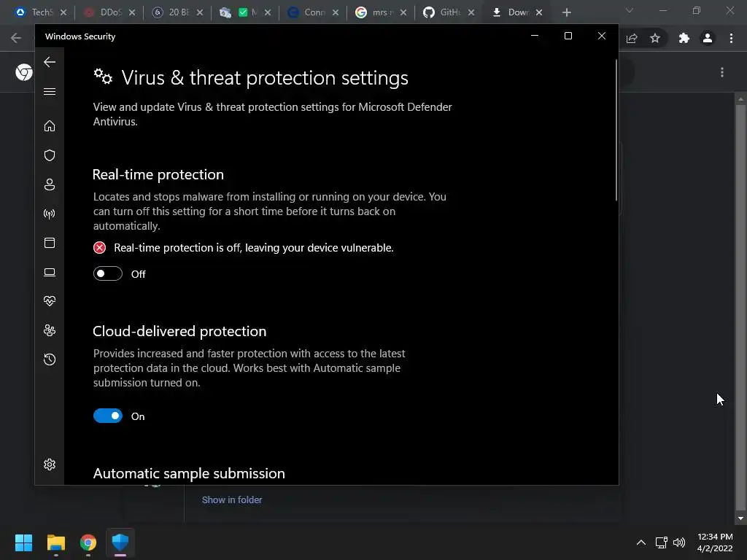This screenshot has height=560, width=747.
Task: Open volume tray icon
Action: pos(679,542)
